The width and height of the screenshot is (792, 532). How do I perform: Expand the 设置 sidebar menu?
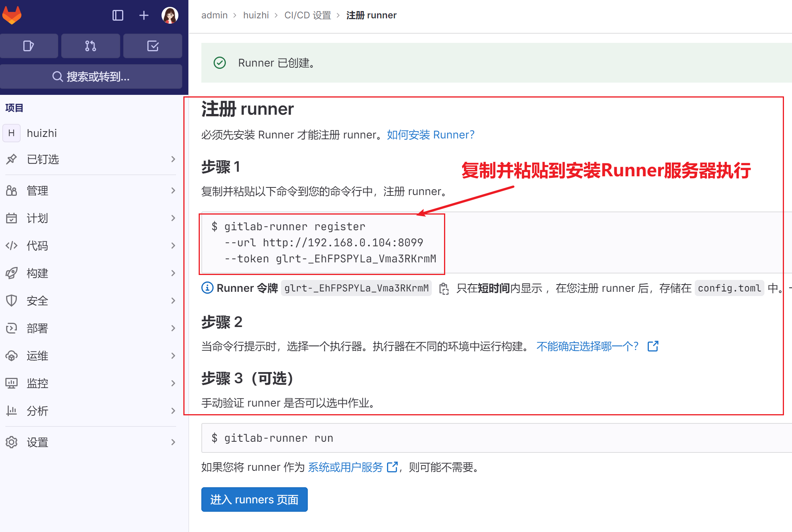pos(91,442)
